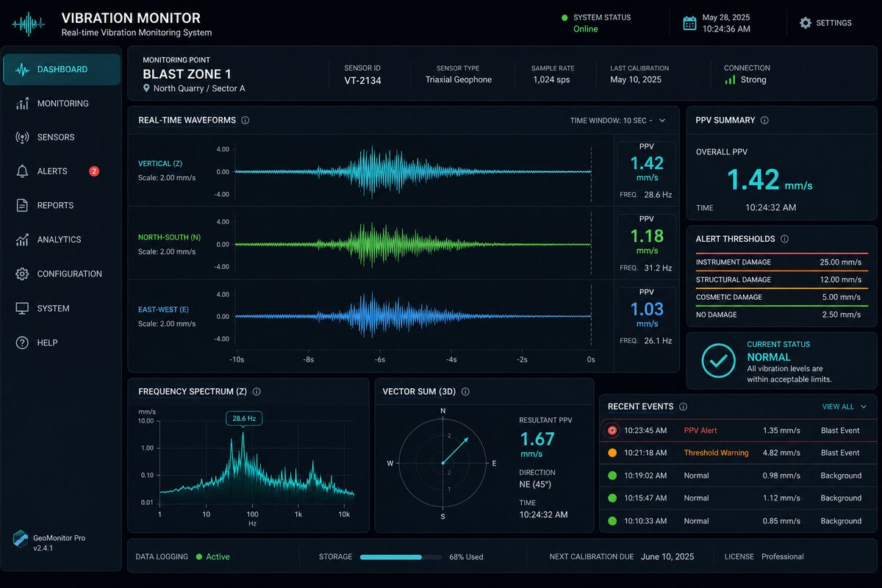Viewport: 882px width, 588px height.
Task: Click the Alerts bell icon in sidebar
Action: [23, 171]
